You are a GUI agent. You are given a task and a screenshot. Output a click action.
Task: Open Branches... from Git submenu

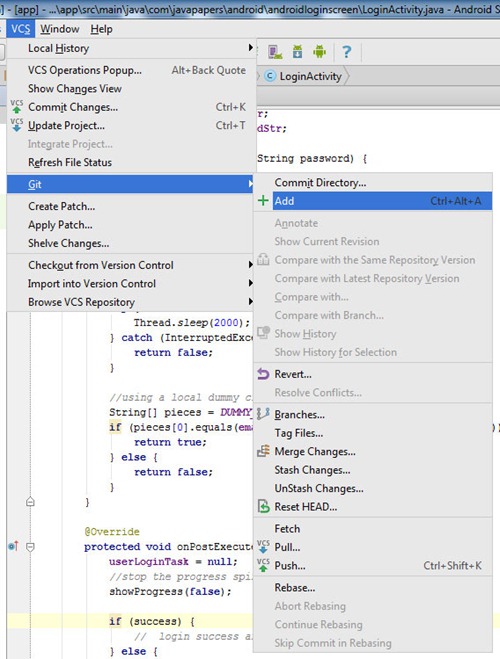tap(373, 415)
